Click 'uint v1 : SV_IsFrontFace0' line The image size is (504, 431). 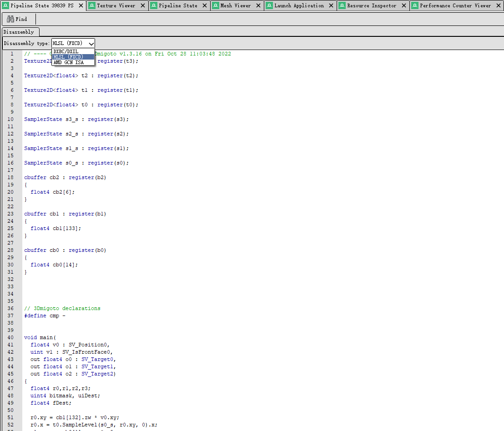tap(72, 352)
